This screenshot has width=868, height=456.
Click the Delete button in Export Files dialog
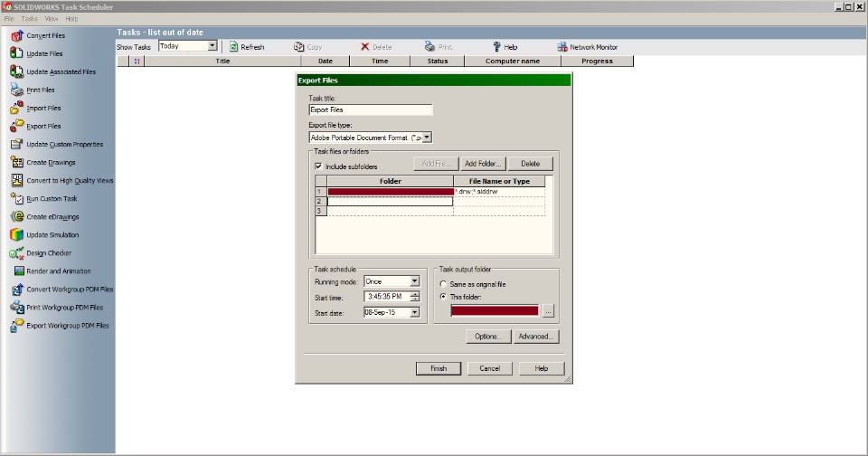[530, 164]
